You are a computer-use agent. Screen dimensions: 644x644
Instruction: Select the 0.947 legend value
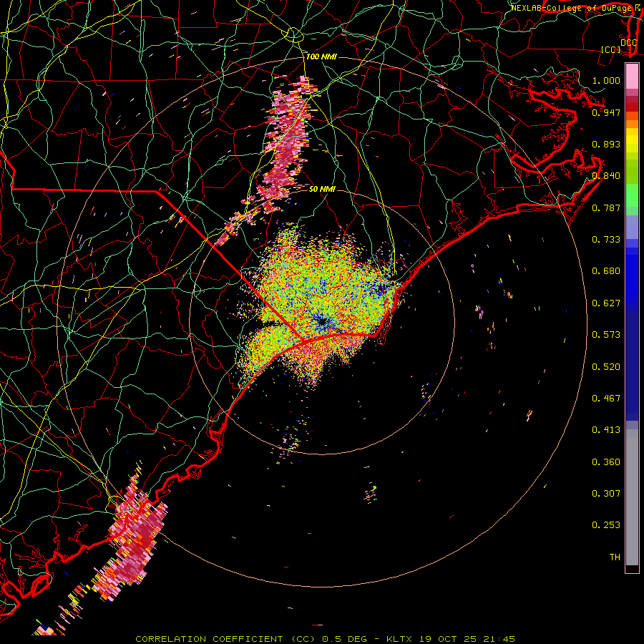pyautogui.click(x=606, y=112)
